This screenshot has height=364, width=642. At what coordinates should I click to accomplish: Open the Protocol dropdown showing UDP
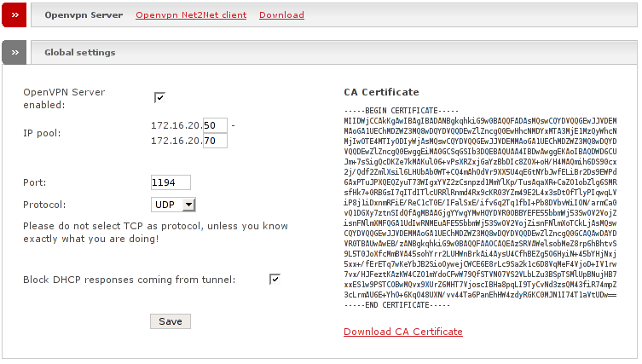(173, 205)
